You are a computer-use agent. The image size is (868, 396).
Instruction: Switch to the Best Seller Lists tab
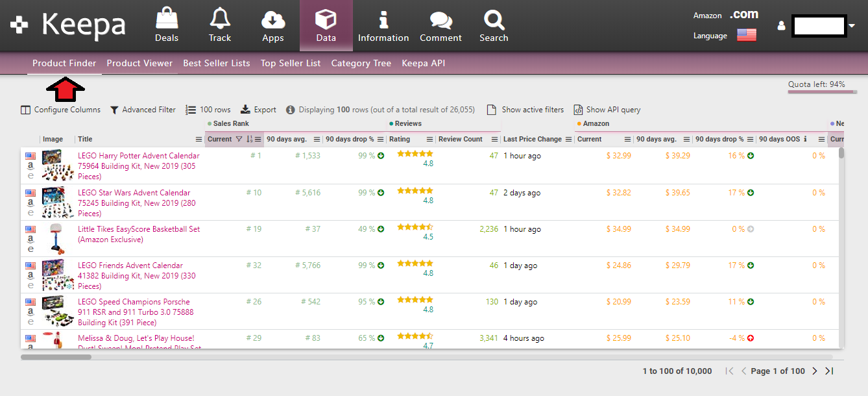[x=217, y=63]
